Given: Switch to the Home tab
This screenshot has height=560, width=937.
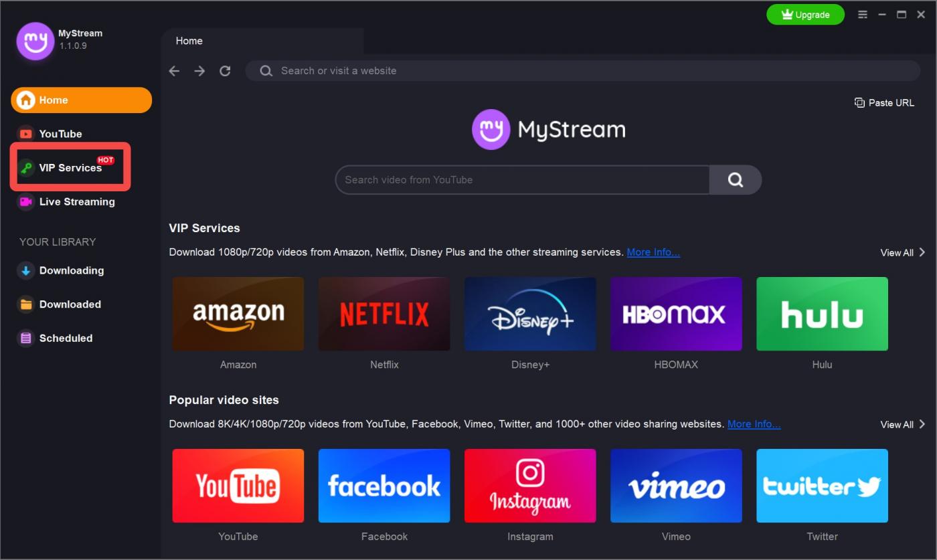Looking at the screenshot, I should pos(189,41).
